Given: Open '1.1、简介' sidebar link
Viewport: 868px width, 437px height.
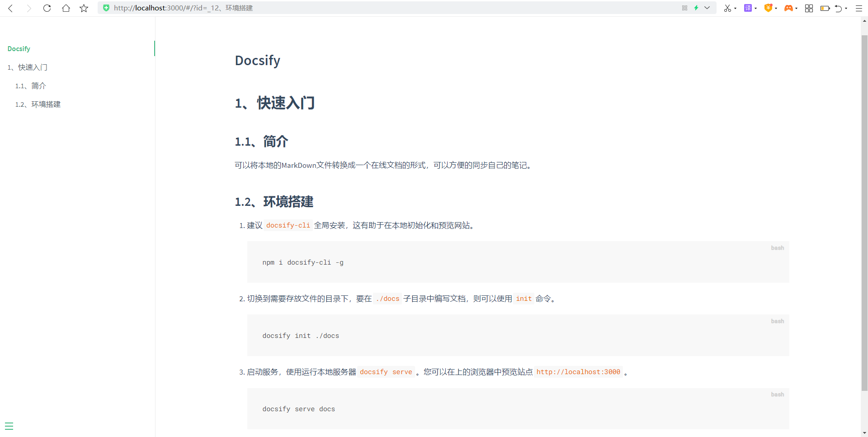Looking at the screenshot, I should [31, 86].
